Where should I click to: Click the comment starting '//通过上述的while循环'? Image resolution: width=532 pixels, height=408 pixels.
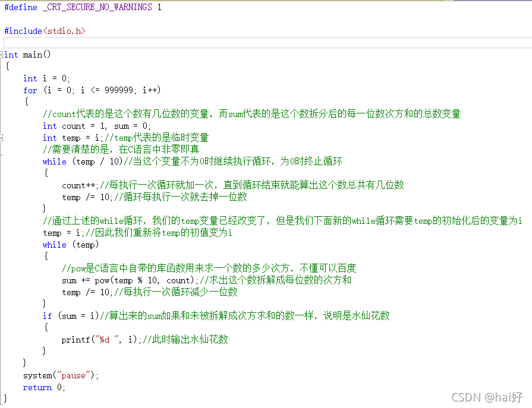282,220
